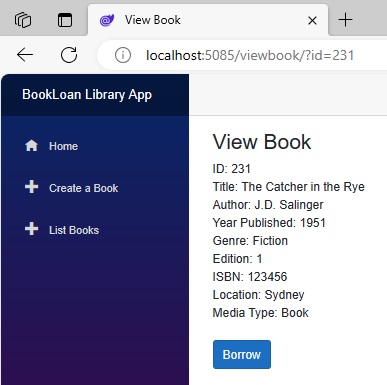Open a new browser tab
This screenshot has width=387, height=385.
[345, 20]
